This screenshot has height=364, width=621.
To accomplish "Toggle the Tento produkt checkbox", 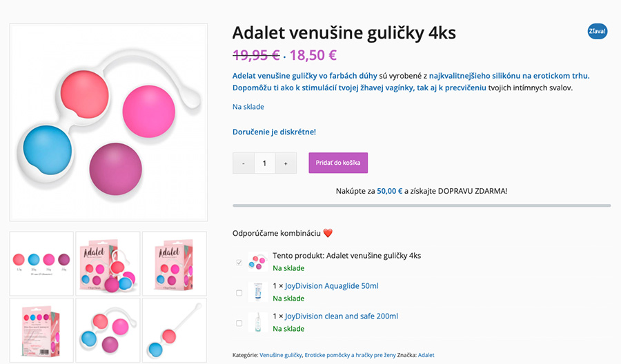I will tap(239, 263).
